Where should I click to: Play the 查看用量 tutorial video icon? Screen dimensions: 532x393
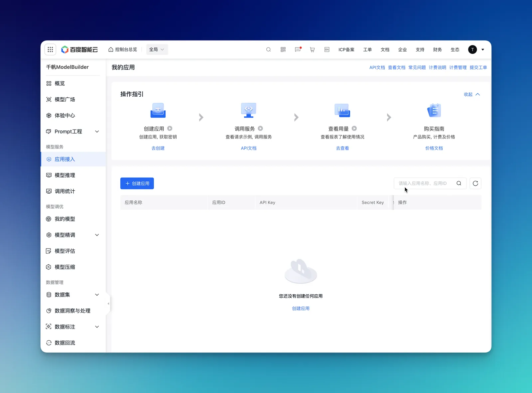pyautogui.click(x=354, y=128)
